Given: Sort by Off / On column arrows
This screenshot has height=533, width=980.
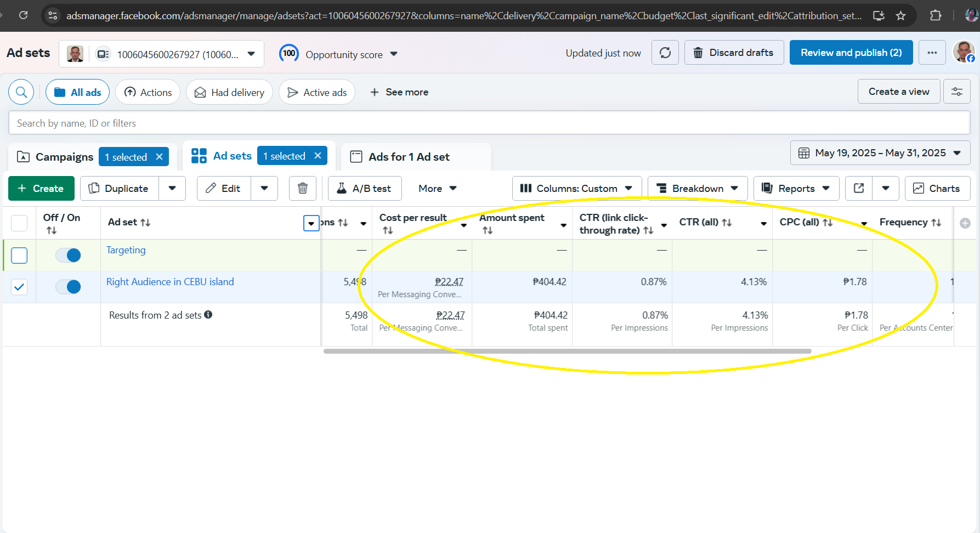Looking at the screenshot, I should click(52, 230).
